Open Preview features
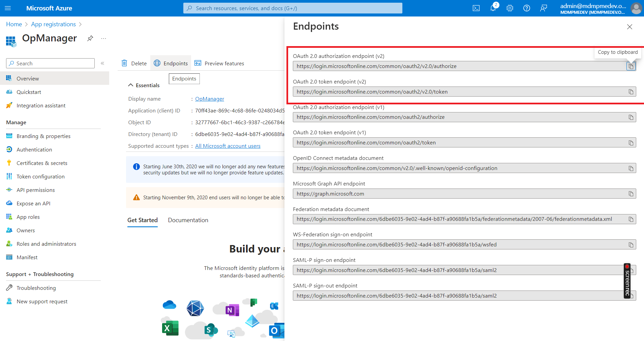Viewport: 644px width, 341px height. (219, 63)
